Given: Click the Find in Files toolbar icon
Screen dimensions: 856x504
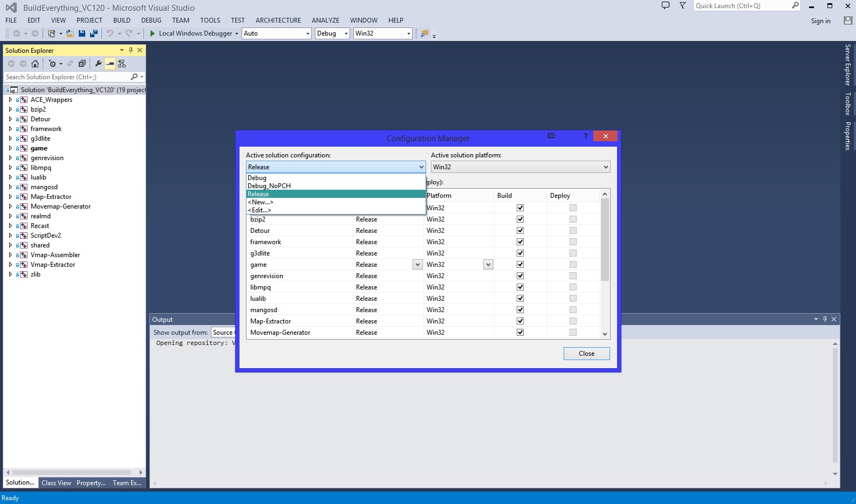Looking at the screenshot, I should [x=424, y=33].
